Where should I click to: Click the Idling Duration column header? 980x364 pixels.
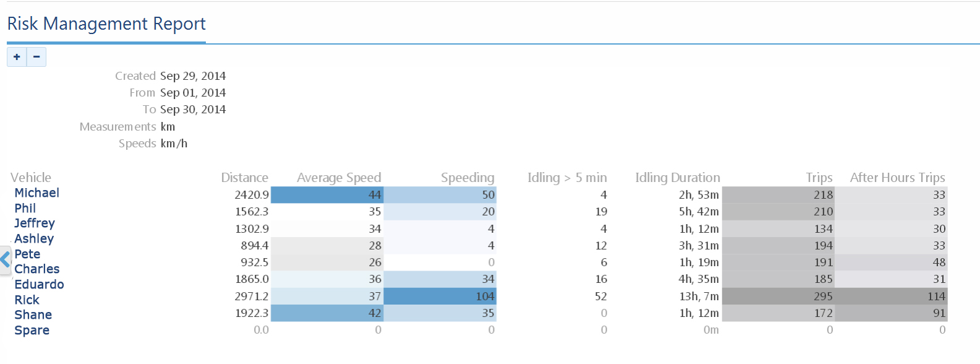coord(678,178)
